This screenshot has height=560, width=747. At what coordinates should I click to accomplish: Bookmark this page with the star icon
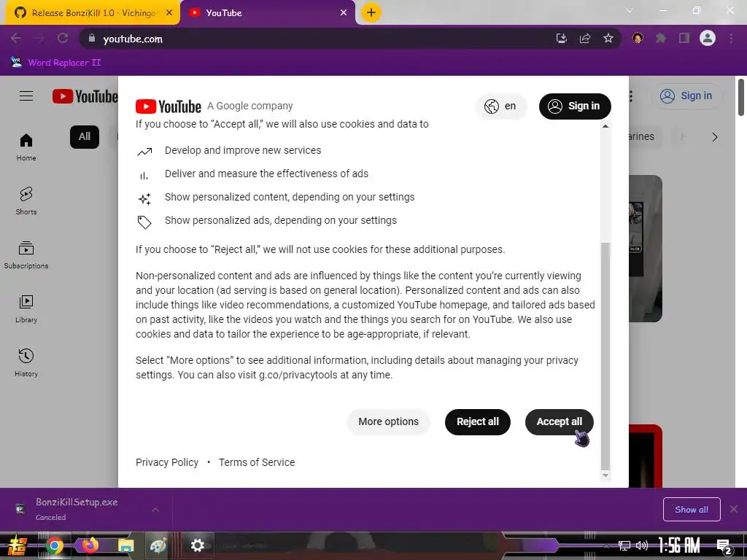click(608, 39)
